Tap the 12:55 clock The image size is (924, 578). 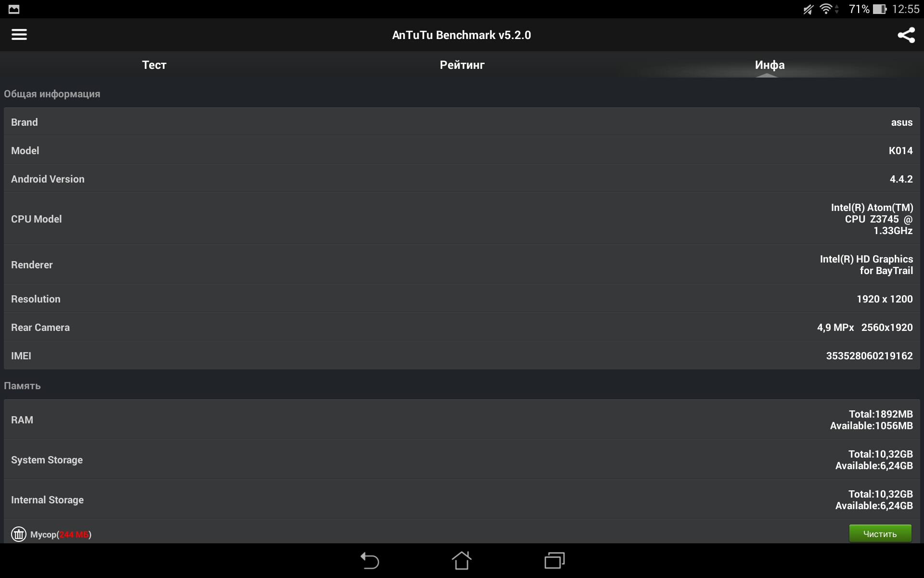[x=905, y=9]
